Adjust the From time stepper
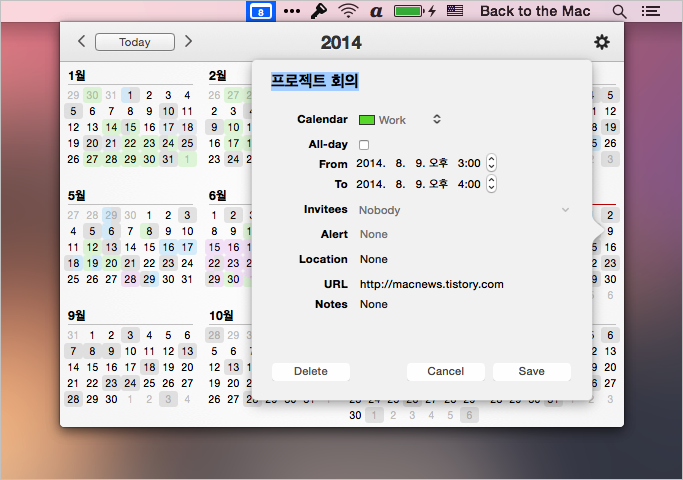Image resolution: width=683 pixels, height=480 pixels. pos(491,163)
